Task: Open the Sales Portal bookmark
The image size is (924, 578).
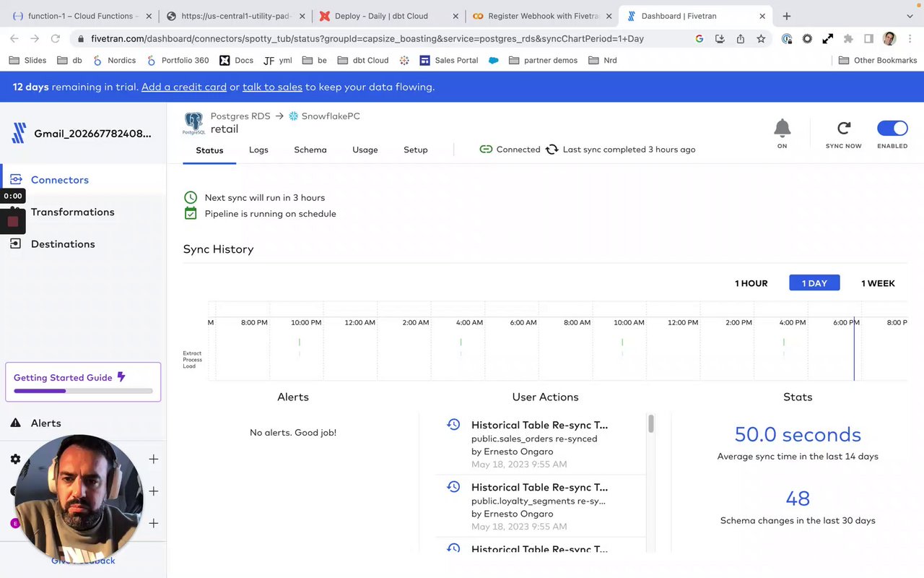Action: click(448, 61)
